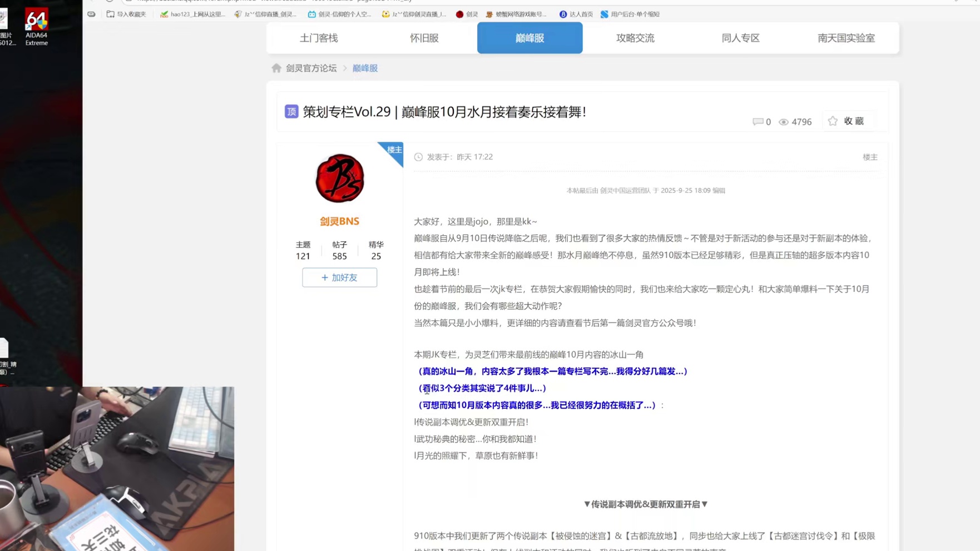Screen dimensions: 980x551
Task: Expand the breadcrumb arrow after 剑灵官方论坛
Action: (345, 68)
